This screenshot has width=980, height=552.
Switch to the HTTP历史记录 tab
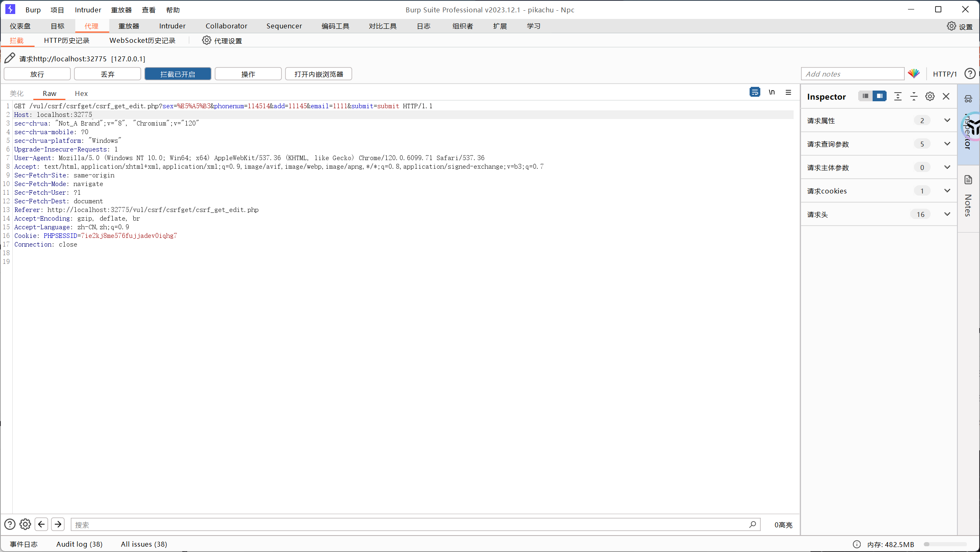pyautogui.click(x=67, y=40)
